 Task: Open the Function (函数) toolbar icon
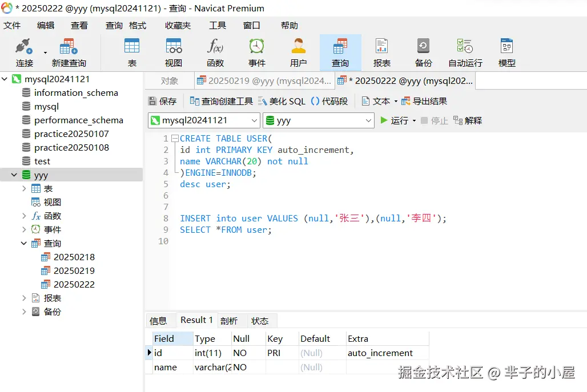215,52
